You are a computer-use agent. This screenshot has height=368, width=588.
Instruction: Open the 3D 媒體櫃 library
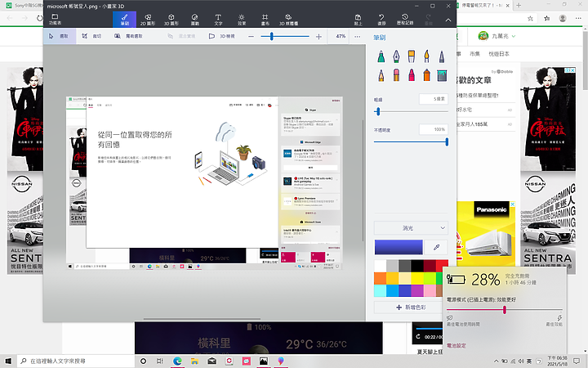(x=288, y=19)
